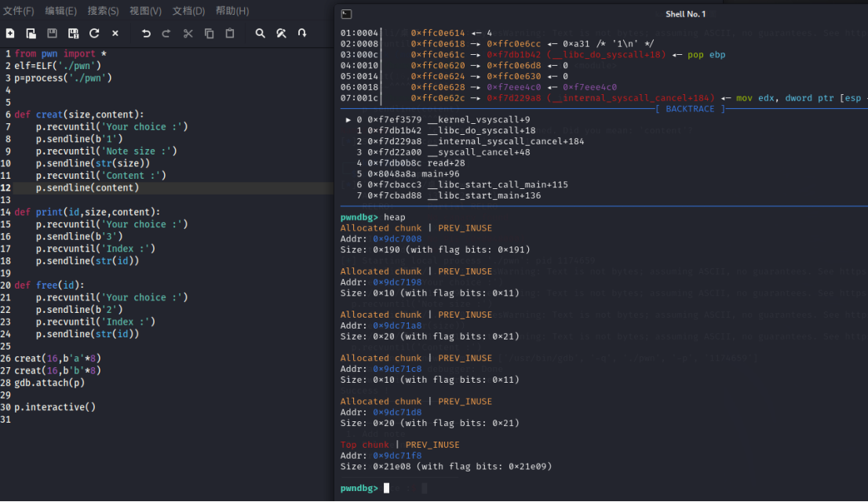Image resolution: width=868 pixels, height=502 pixels.
Task: Open the 视图(V) menu
Action: [x=145, y=11]
